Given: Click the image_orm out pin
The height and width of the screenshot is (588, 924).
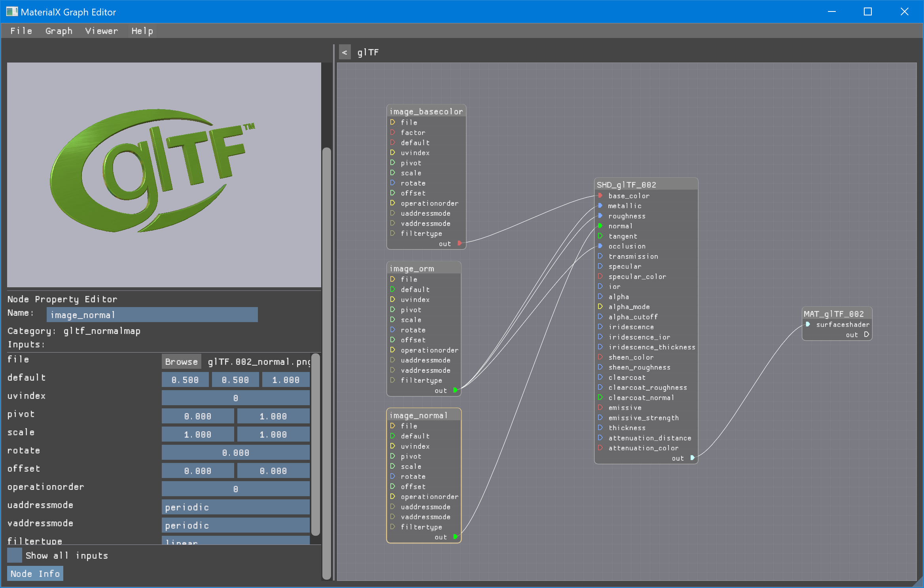Looking at the screenshot, I should (455, 390).
